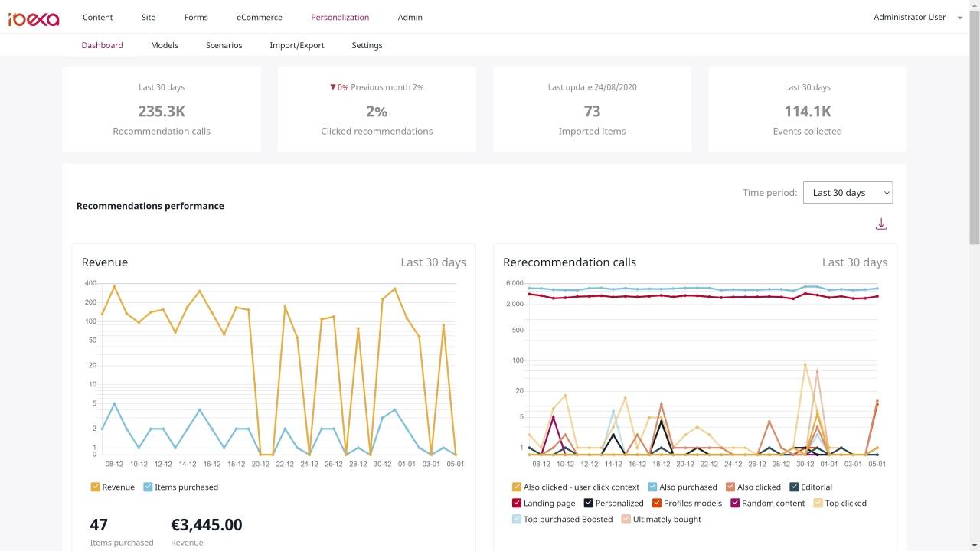Viewport: 980px width, 551px height.
Task: Toggle Top purchased Boosted legend checkbox
Action: pyautogui.click(x=517, y=519)
